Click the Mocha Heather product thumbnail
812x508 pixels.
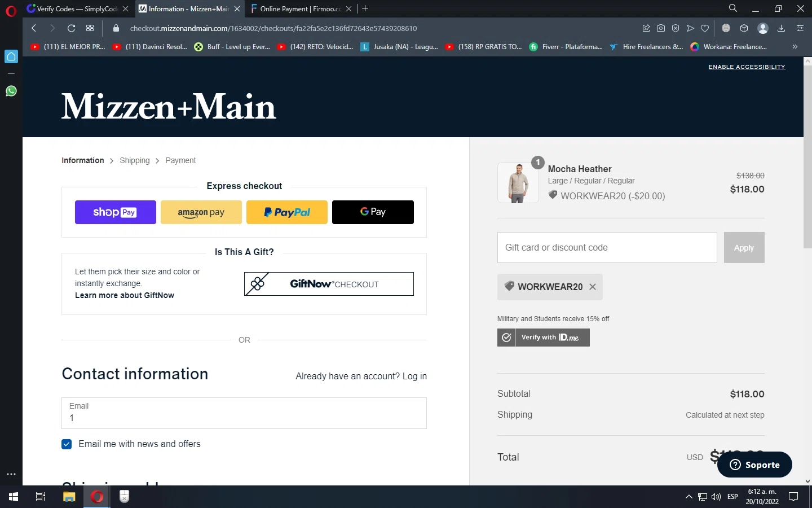click(518, 183)
